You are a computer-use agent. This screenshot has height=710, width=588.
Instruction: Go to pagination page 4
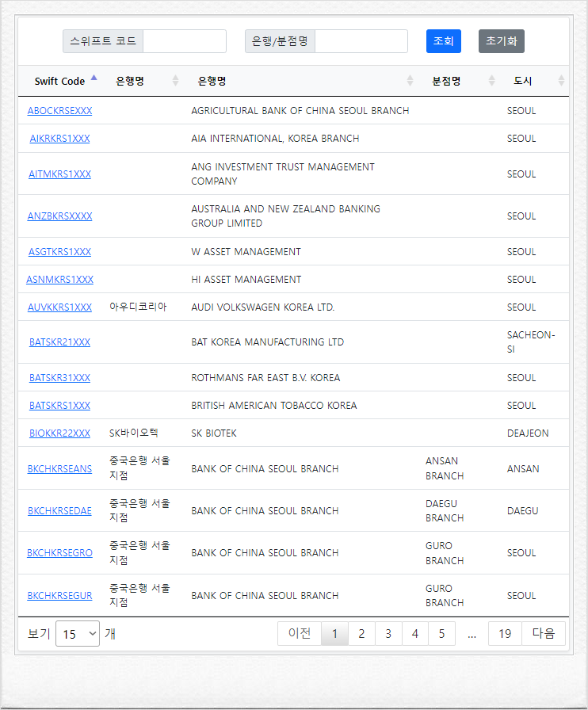415,633
